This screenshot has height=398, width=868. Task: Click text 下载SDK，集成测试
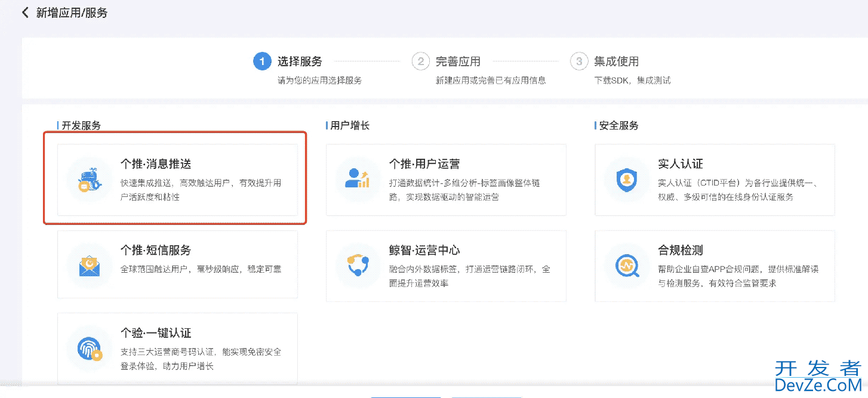coord(632,80)
